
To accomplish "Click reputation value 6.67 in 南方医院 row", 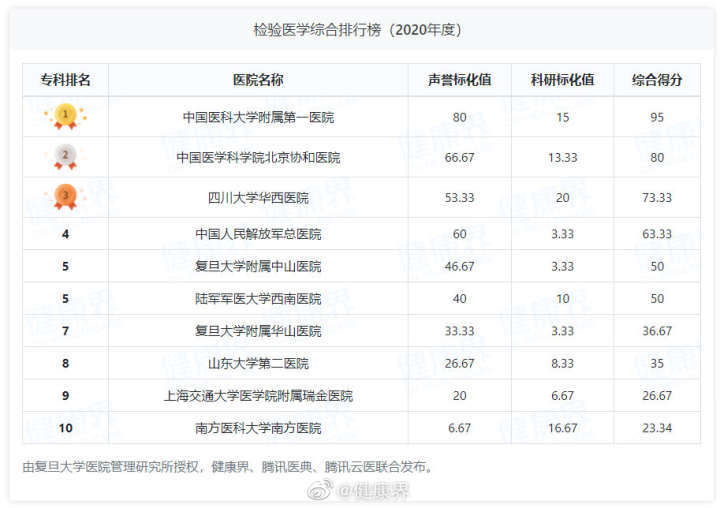I will click(460, 428).
